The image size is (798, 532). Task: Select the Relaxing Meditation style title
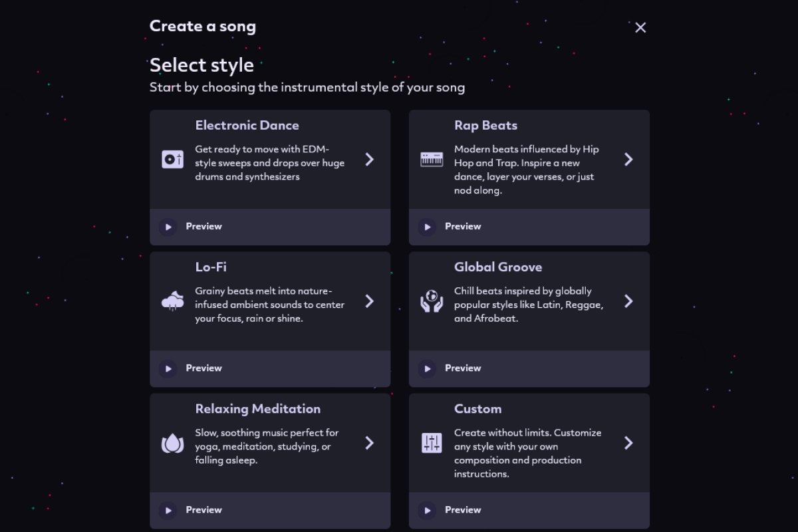click(257, 409)
